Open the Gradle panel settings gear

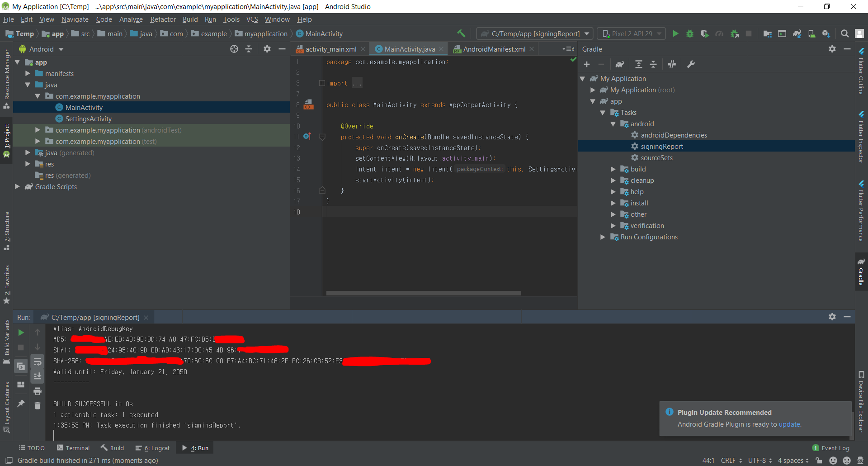pos(832,49)
